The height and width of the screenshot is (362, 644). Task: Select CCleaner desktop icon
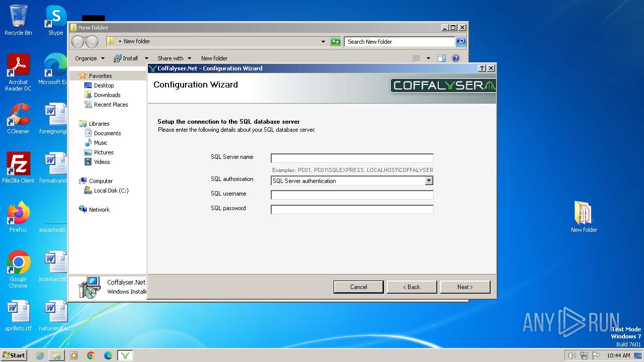[18, 119]
